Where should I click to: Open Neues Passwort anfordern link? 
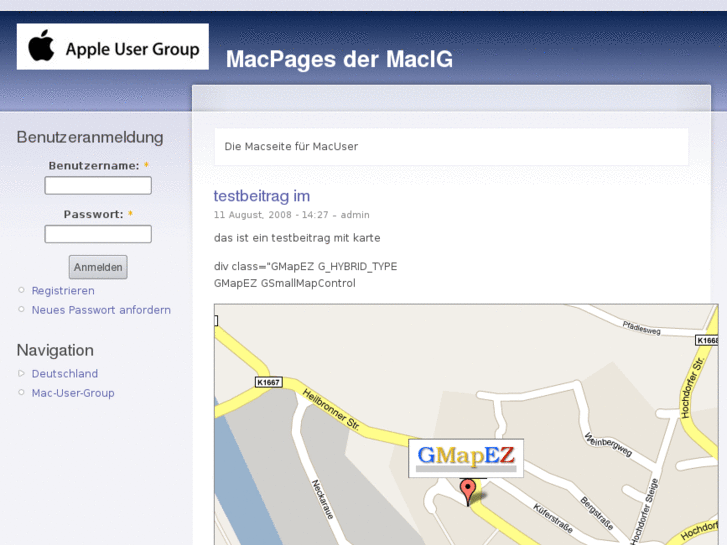pyautogui.click(x=101, y=310)
